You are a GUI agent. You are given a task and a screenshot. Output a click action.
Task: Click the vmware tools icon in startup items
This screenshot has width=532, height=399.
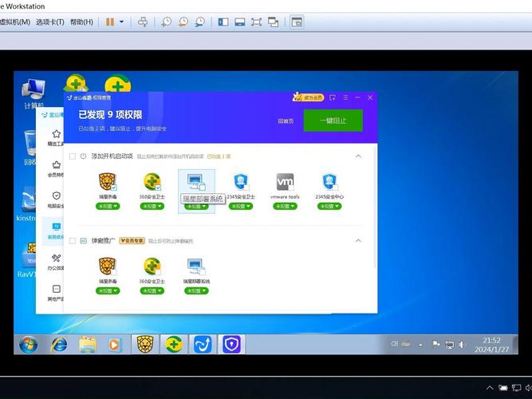[285, 182]
